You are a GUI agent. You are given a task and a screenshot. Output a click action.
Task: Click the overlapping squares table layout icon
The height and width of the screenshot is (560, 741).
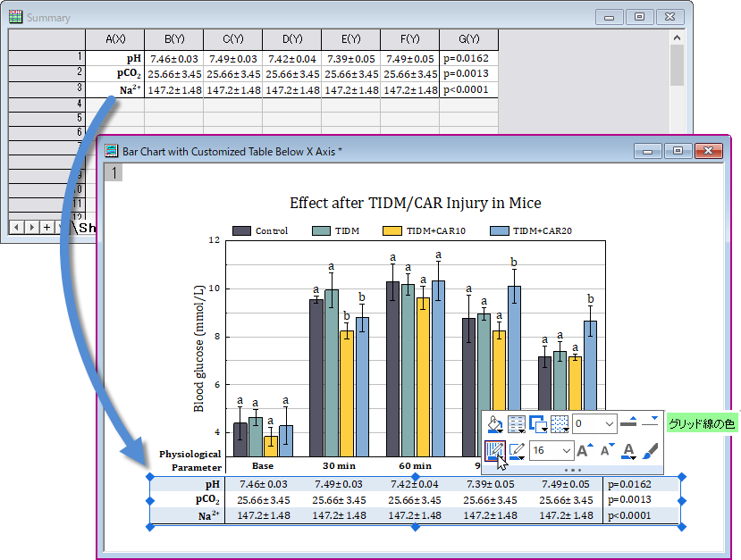[x=538, y=424]
